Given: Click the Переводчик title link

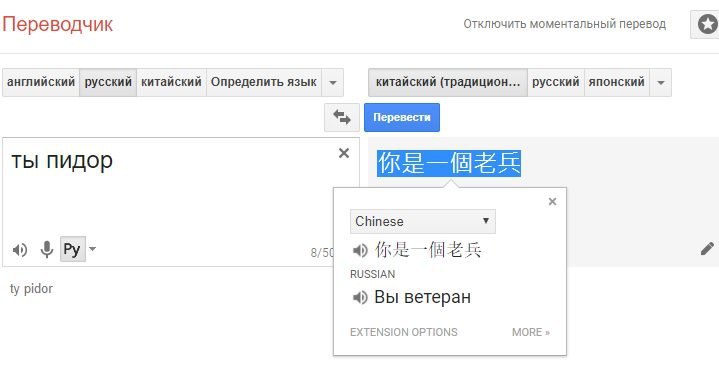Looking at the screenshot, I should [57, 24].
